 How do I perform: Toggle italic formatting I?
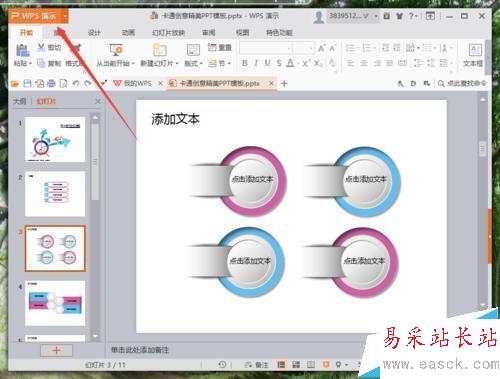256,63
